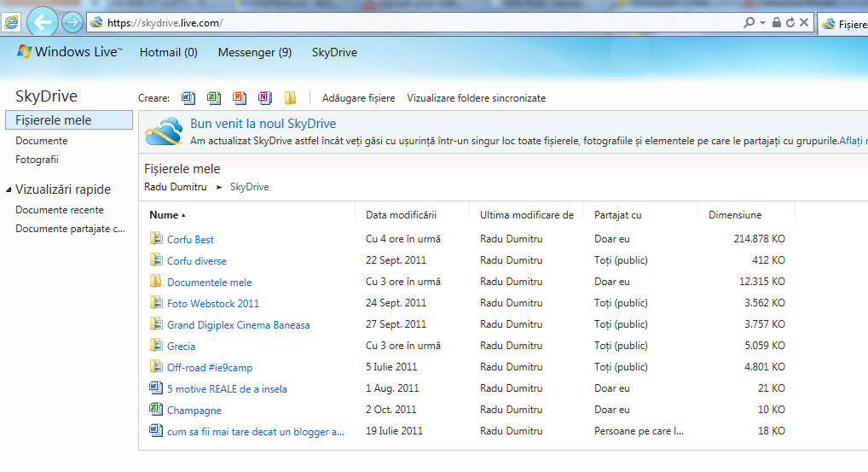The image size is (868, 472).
Task: Click Adăugare fișiere
Action: point(358,98)
